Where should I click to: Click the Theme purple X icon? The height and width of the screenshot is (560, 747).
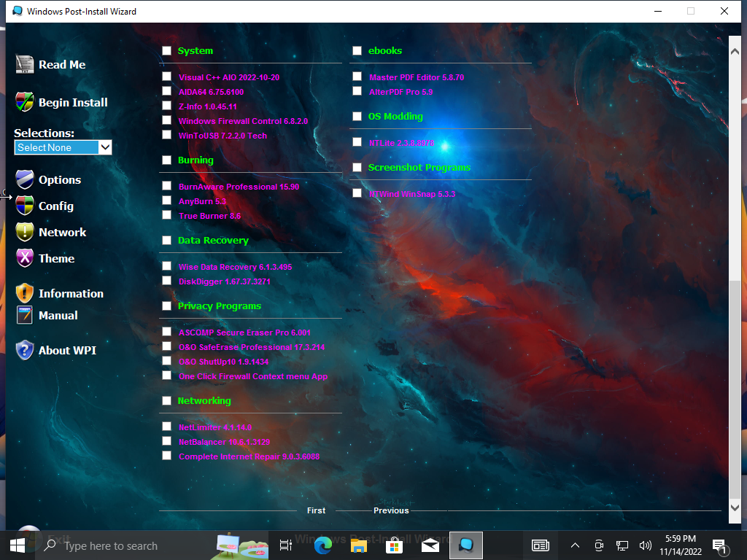click(x=25, y=258)
